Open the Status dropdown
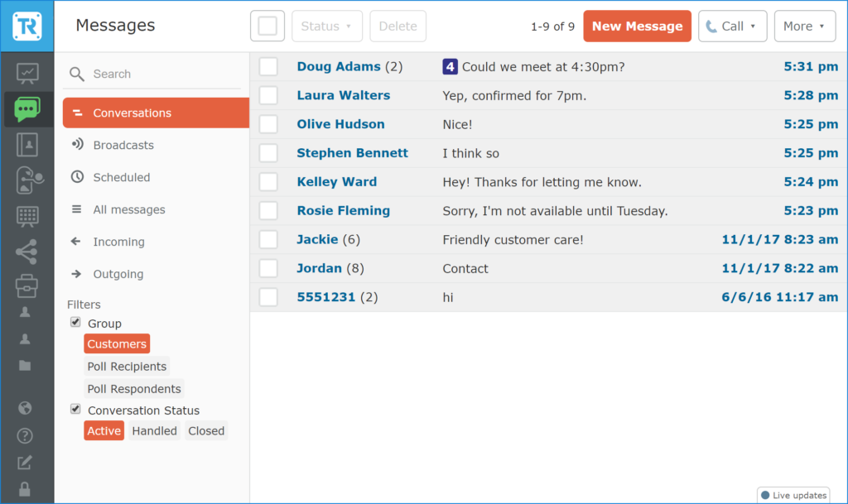 (x=326, y=26)
